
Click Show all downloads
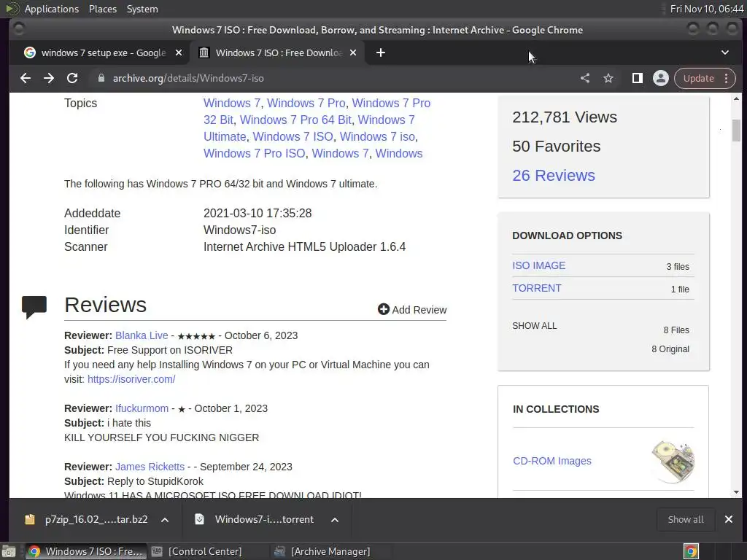point(686,519)
